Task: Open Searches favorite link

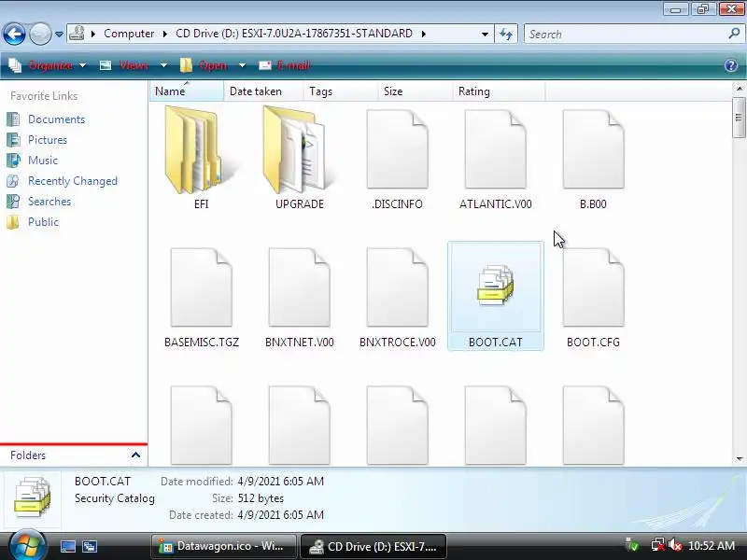Action: pos(49,202)
